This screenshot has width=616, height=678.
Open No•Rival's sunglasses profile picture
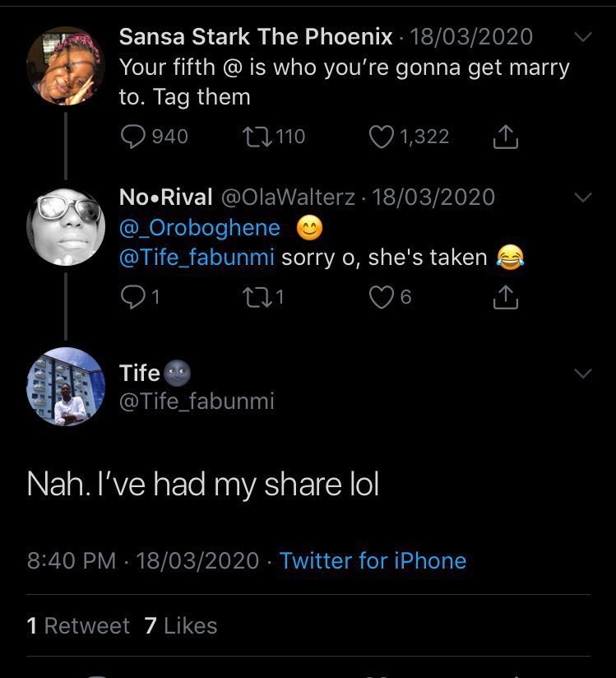click(66, 226)
